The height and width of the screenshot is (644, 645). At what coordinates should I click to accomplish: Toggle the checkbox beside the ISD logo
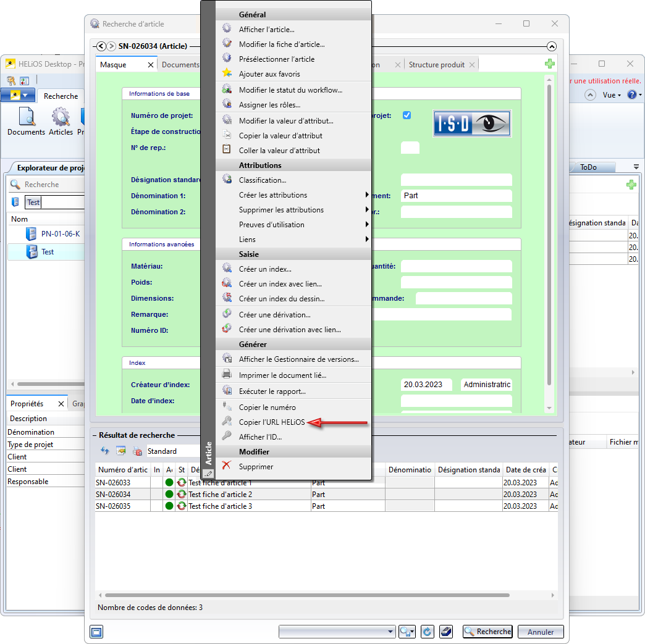click(407, 115)
